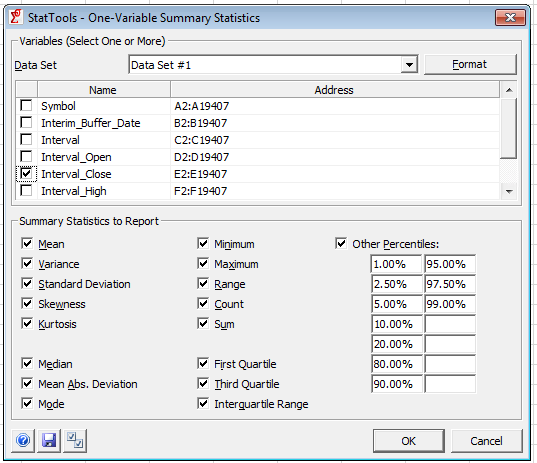The image size is (537, 463).
Task: Click the 95.00% percentile field
Action: pos(450,264)
